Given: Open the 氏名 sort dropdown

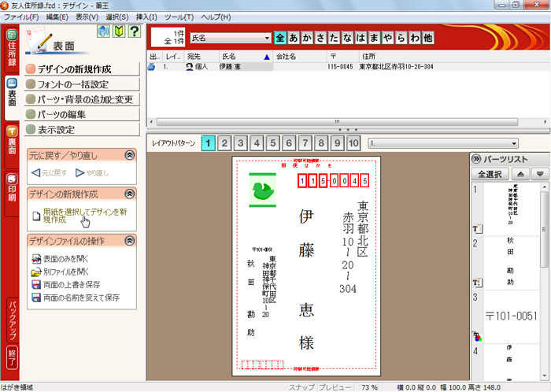Looking at the screenshot, I should pyautogui.click(x=268, y=38).
